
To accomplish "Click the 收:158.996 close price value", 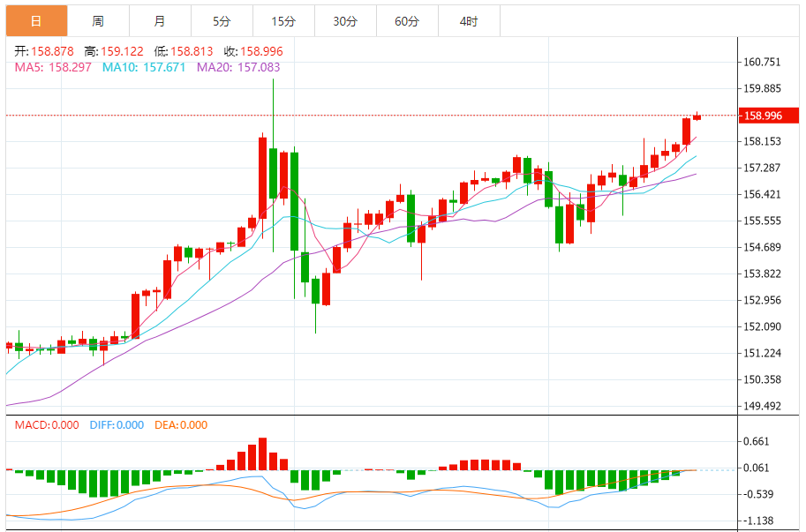I will click(x=253, y=51).
